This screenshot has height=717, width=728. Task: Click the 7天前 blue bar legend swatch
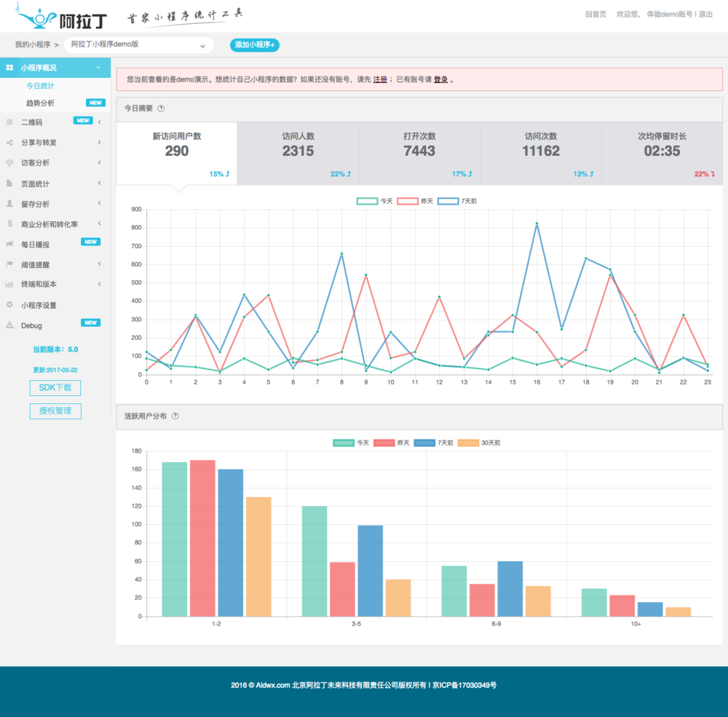424,443
